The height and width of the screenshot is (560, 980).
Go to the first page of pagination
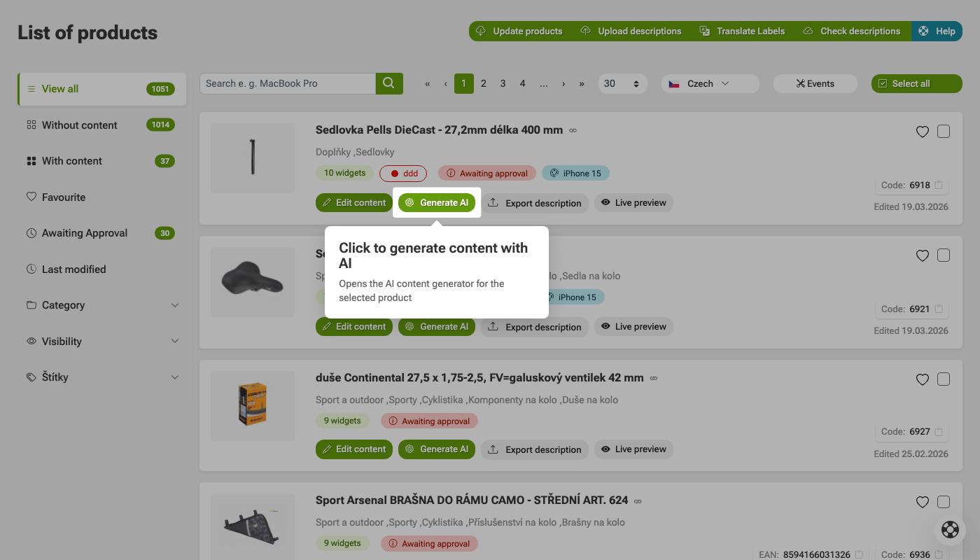pos(428,83)
